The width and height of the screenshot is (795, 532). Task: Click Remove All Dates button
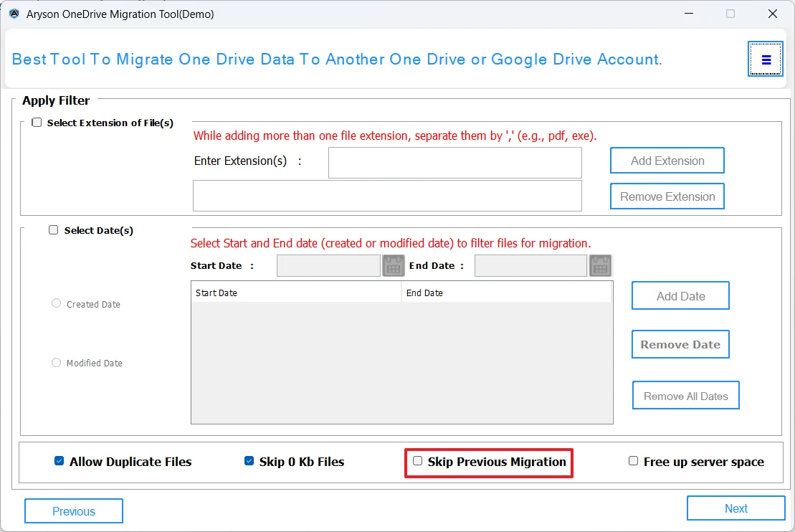[685, 396]
